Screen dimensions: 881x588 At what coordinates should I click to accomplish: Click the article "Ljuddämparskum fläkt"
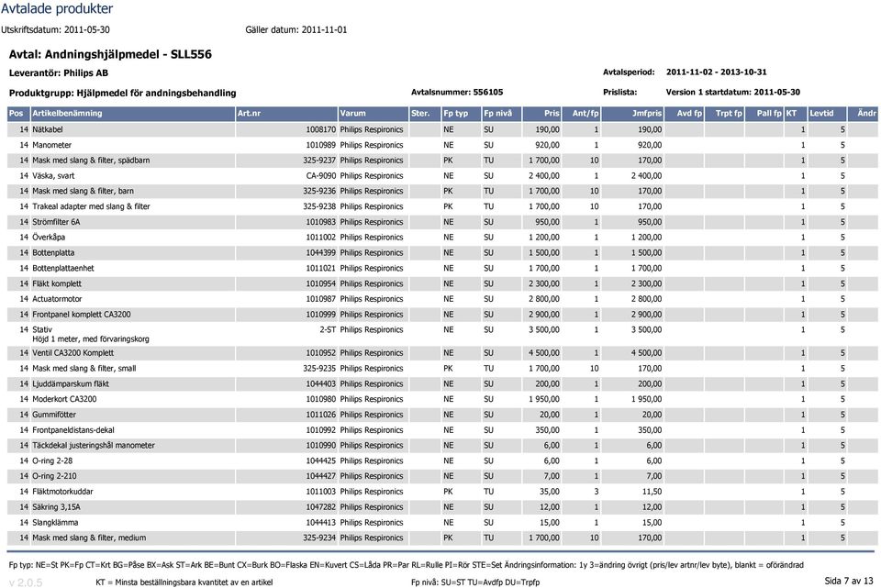click(x=71, y=384)
